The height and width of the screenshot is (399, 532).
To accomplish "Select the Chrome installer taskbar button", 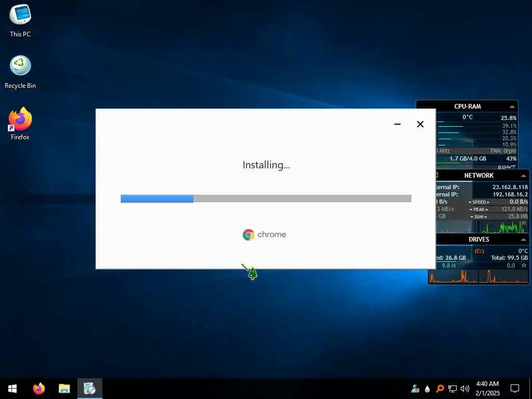I will (x=89, y=389).
